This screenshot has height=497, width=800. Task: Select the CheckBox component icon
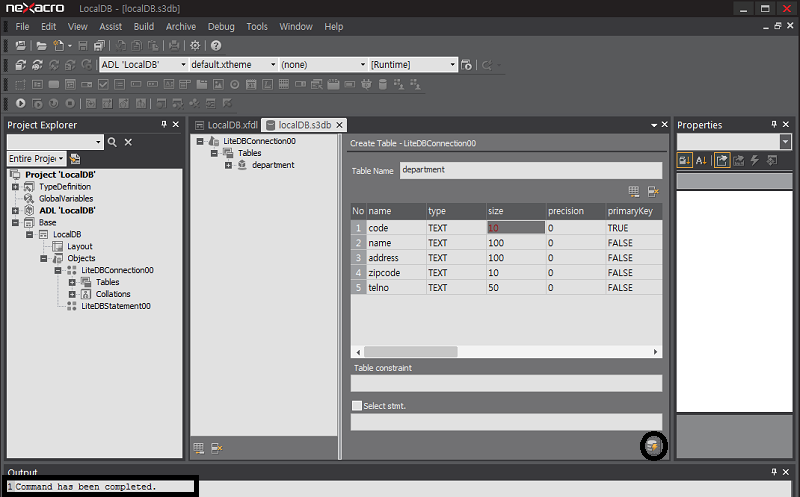pos(103,84)
